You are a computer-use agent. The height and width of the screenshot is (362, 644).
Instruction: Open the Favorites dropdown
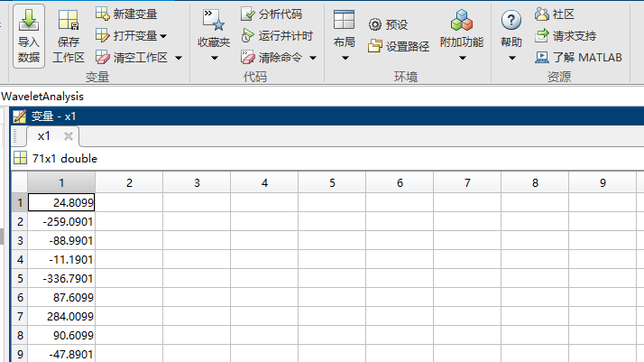pyautogui.click(x=214, y=59)
